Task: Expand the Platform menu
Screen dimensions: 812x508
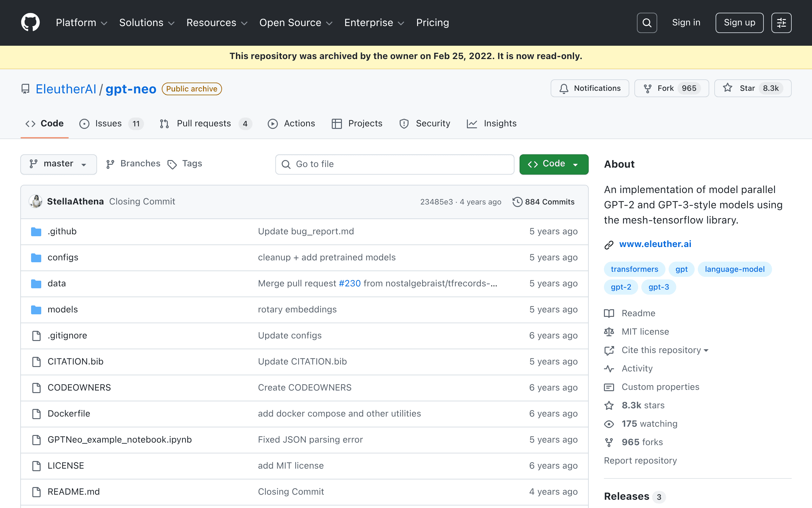Action: coord(81,23)
